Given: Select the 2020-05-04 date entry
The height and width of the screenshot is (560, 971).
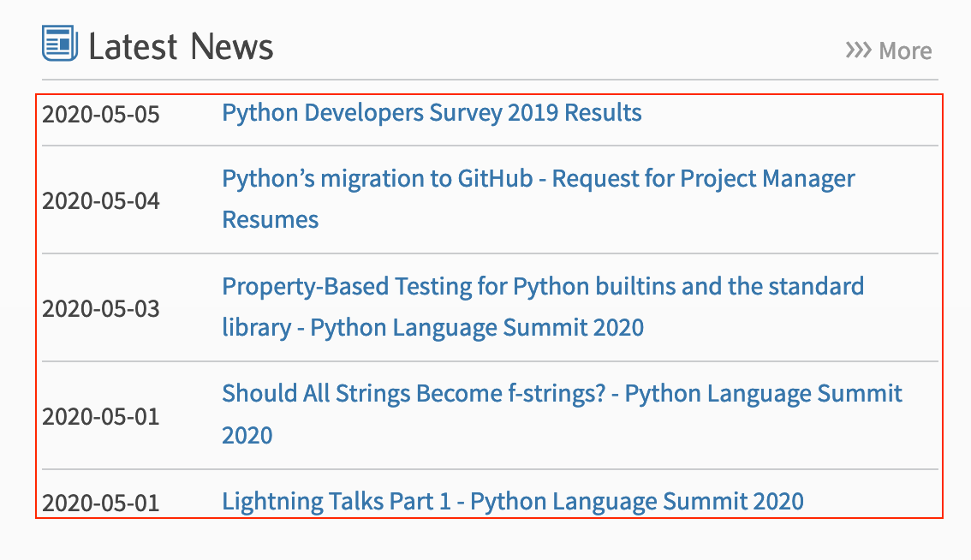Looking at the screenshot, I should click(x=101, y=201).
